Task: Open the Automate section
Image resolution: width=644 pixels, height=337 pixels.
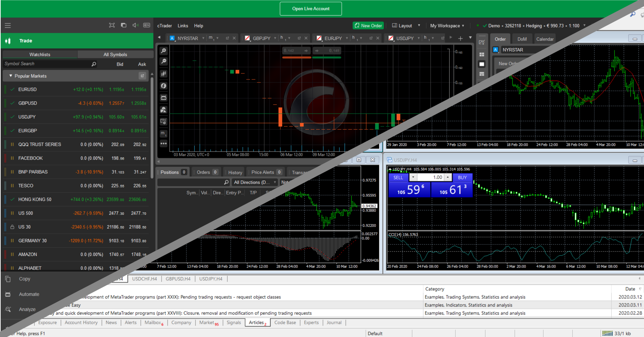Action: click(x=29, y=294)
